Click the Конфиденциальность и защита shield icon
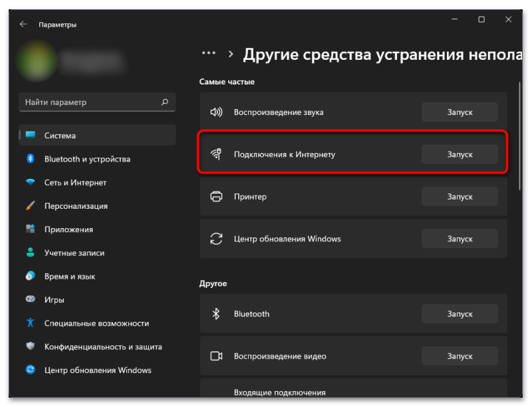The width and height of the screenshot is (532, 407). click(x=31, y=346)
